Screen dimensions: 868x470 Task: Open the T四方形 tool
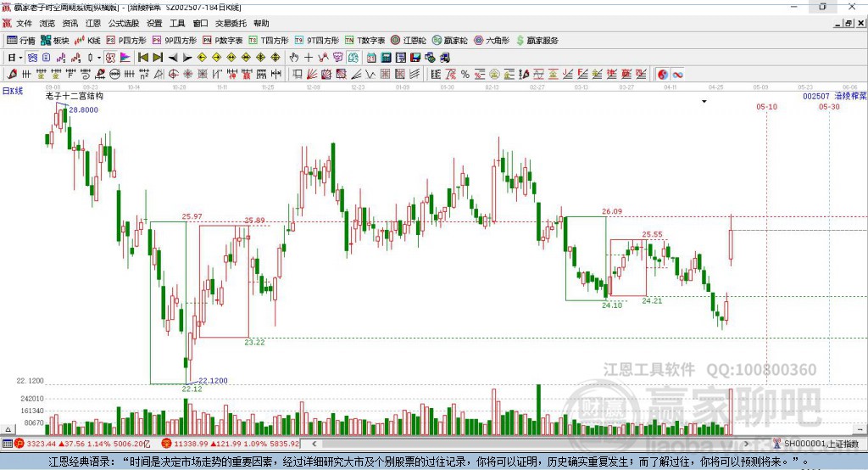coord(269,41)
